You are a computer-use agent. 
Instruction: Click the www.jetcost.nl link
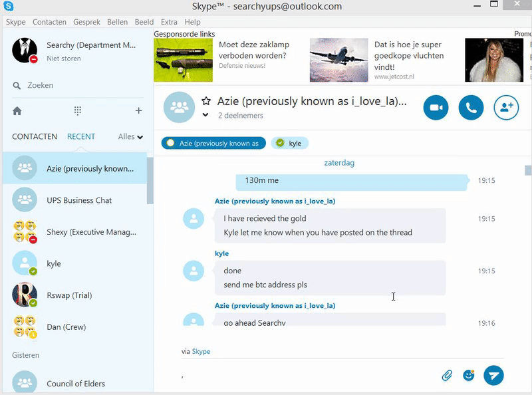pyautogui.click(x=394, y=76)
